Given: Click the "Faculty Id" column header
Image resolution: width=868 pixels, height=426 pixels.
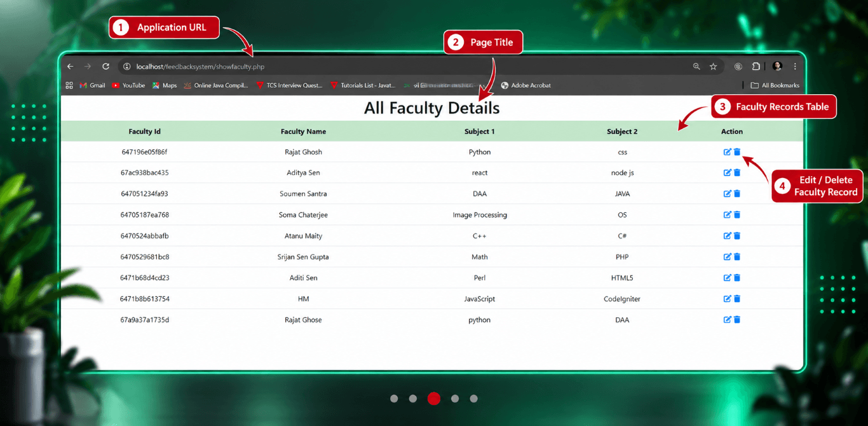Looking at the screenshot, I should pyautogui.click(x=145, y=132).
